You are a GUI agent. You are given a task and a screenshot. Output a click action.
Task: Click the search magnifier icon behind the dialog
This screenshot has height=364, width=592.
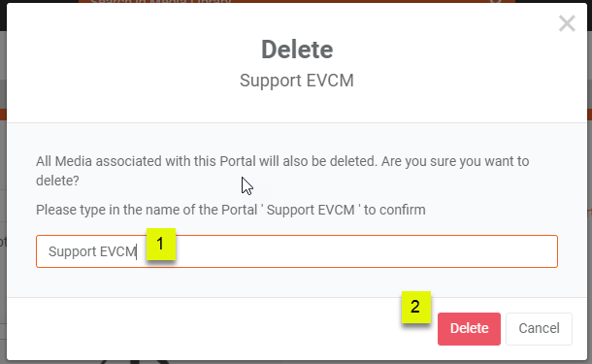pos(496,2)
